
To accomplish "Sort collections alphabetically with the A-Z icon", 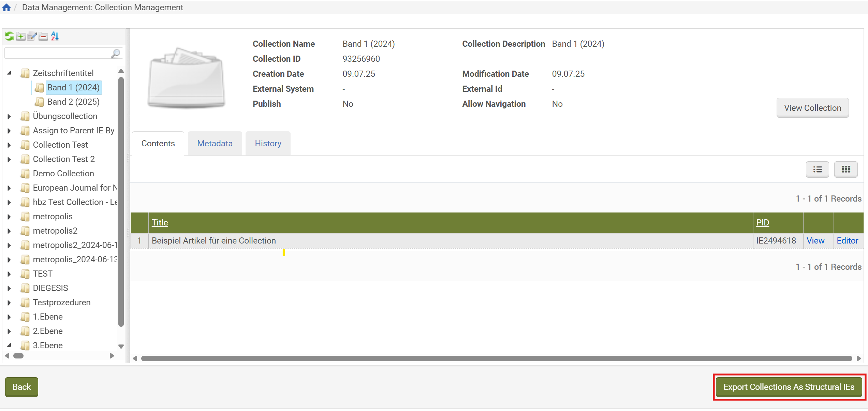I will coord(55,36).
